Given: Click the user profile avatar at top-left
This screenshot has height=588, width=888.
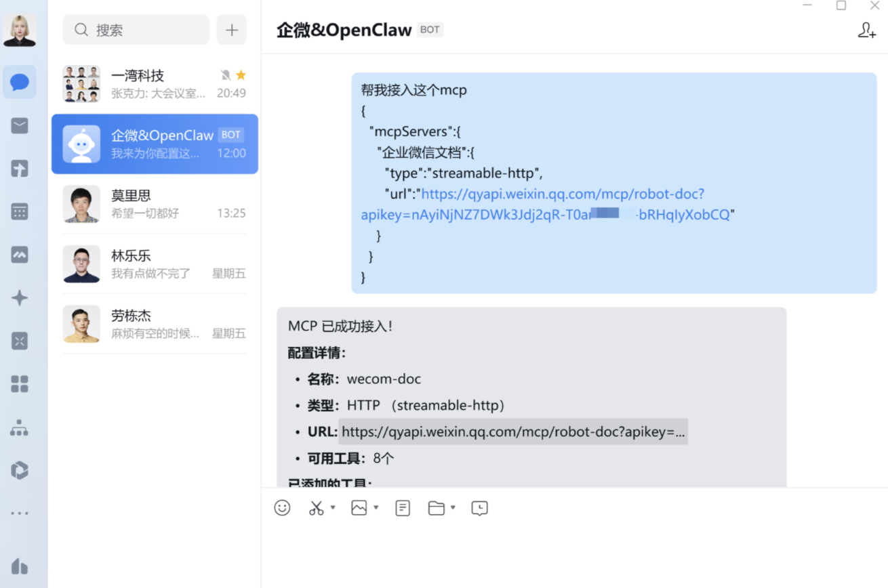Looking at the screenshot, I should 20,30.
